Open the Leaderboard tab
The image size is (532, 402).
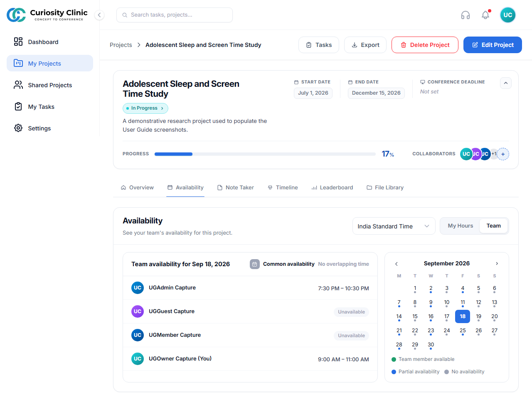click(x=332, y=188)
